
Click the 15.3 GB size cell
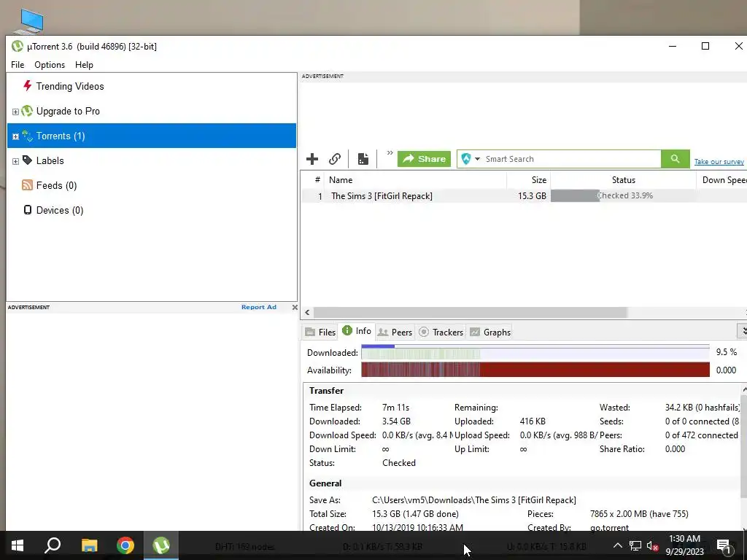tap(532, 196)
